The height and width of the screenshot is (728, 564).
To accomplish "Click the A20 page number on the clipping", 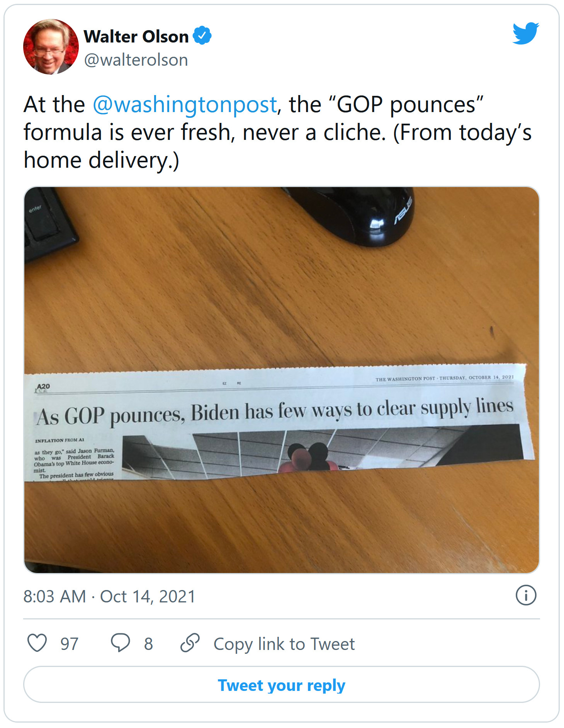I will coord(43,387).
